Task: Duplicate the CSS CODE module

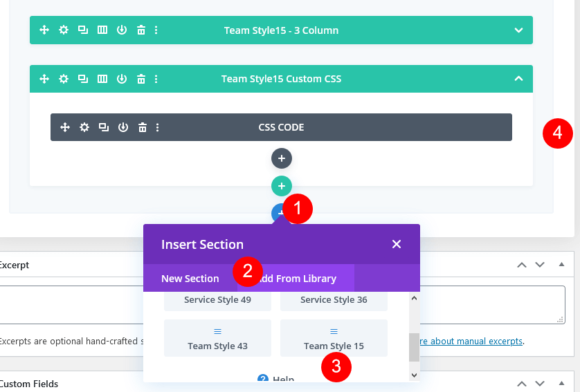Action: 104,127
